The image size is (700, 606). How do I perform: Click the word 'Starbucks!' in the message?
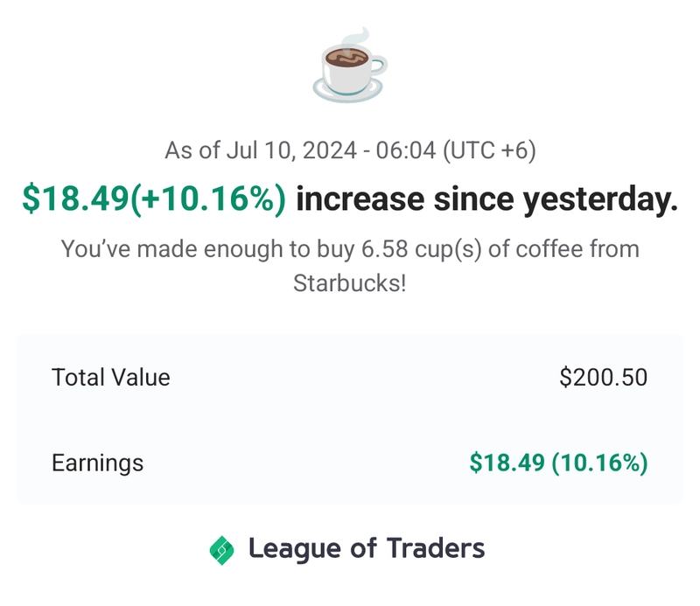(350, 283)
